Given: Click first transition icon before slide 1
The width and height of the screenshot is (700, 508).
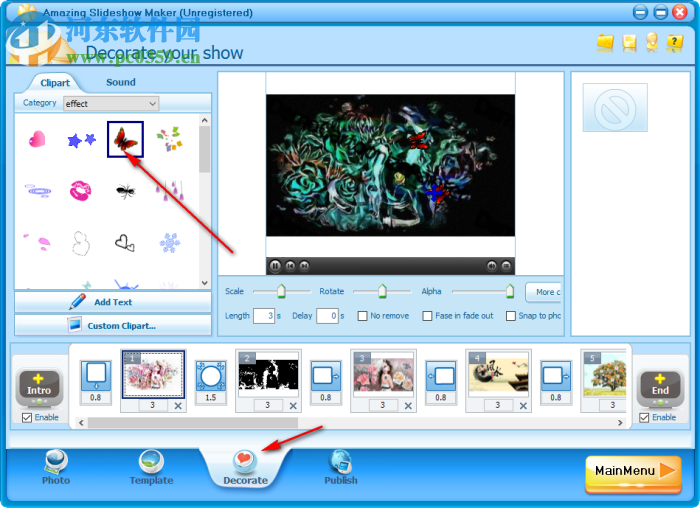Looking at the screenshot, I should click(x=96, y=376).
